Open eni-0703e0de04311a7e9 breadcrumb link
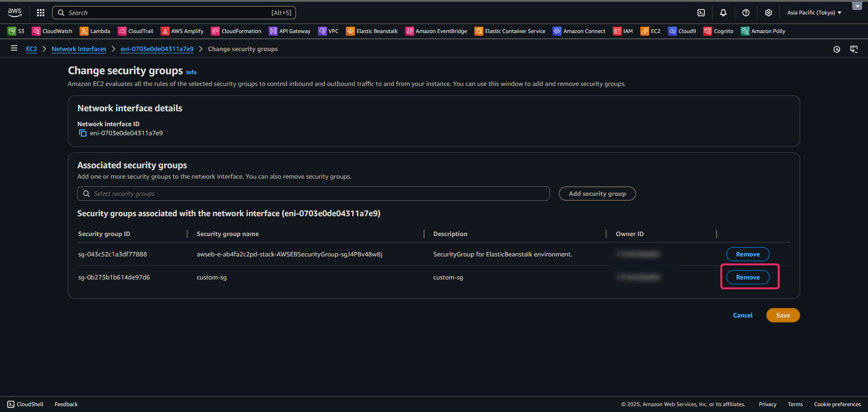 pos(157,49)
